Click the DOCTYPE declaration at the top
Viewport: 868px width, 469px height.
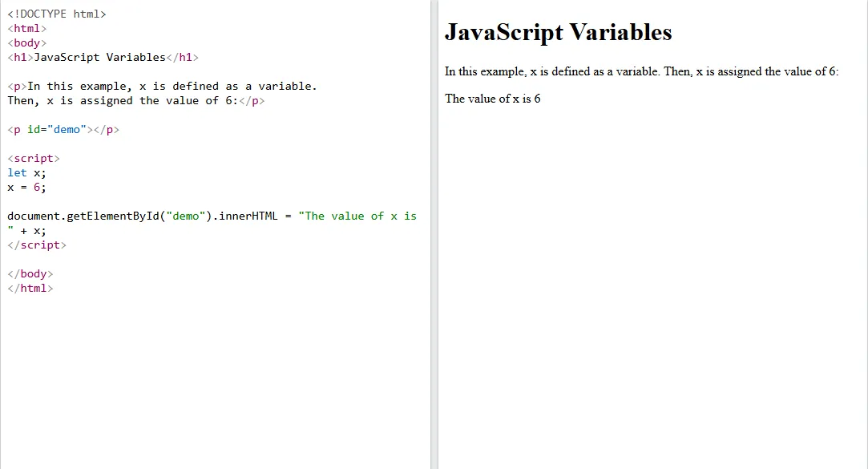tap(56, 14)
